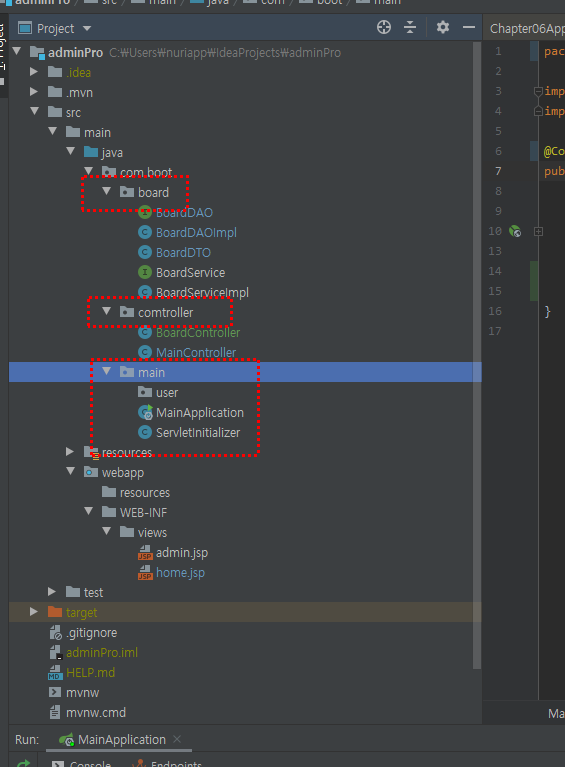The height and width of the screenshot is (767, 565).
Task: Select BoardController class file
Action: tap(198, 333)
